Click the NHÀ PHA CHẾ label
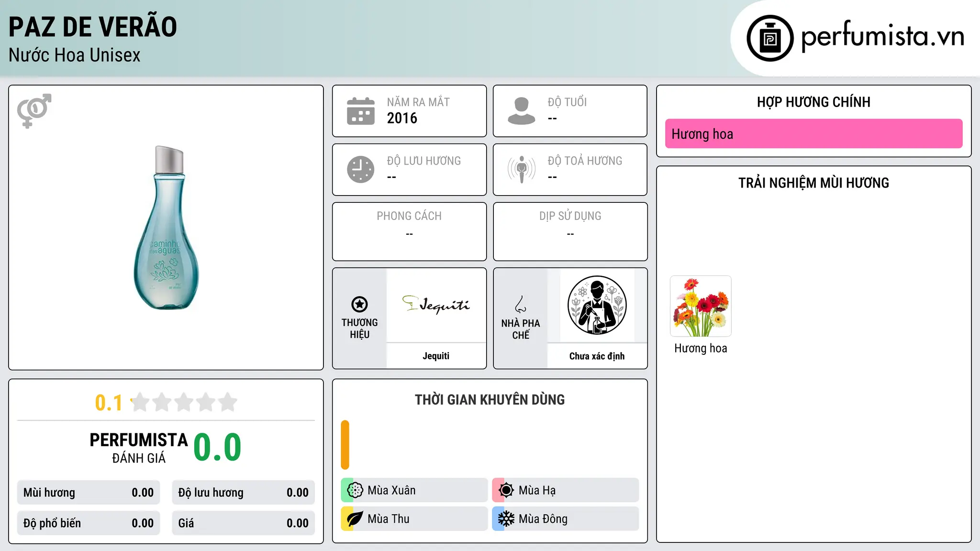The width and height of the screenshot is (980, 551). [x=521, y=329]
